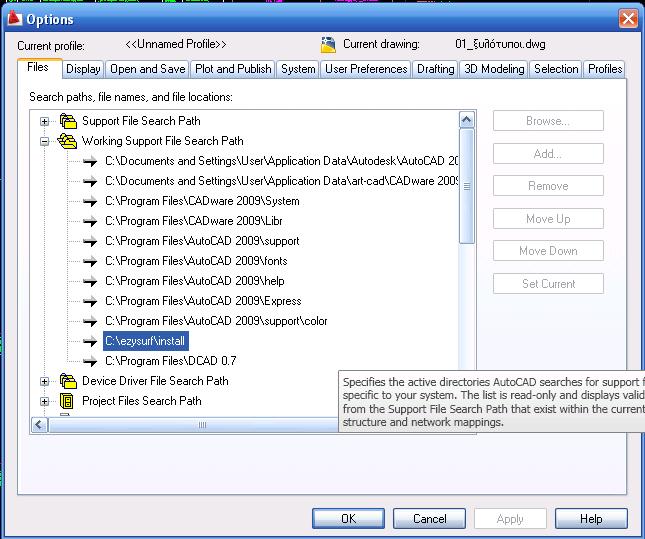Select the highlighted C:\ezysurf\install path
645x539 pixels.
(x=146, y=341)
